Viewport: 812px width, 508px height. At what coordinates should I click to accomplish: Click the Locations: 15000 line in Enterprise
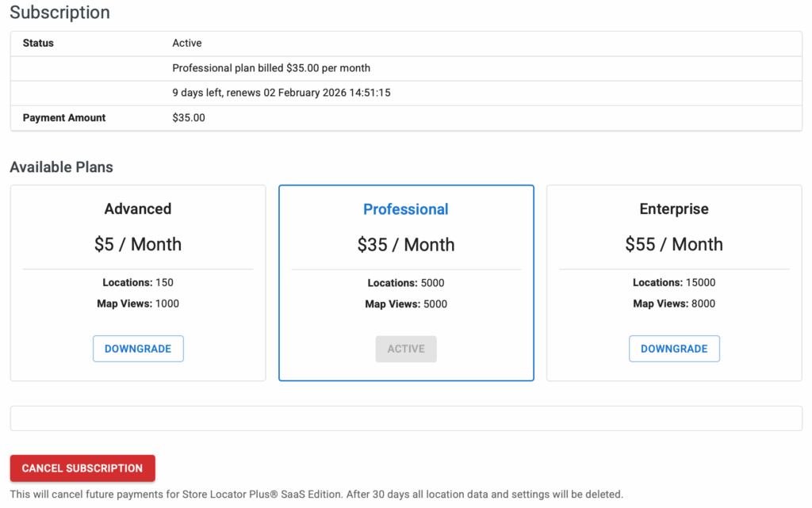point(674,283)
